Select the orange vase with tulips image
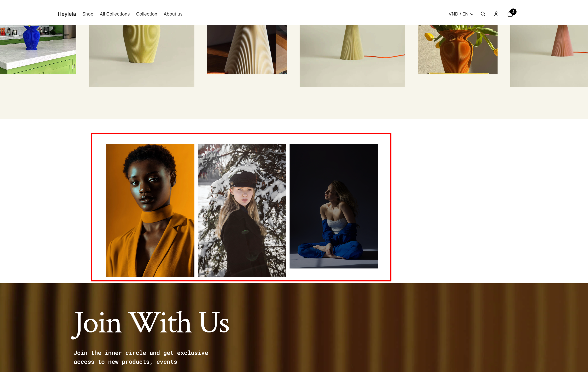The height and width of the screenshot is (372, 588). tap(457, 50)
